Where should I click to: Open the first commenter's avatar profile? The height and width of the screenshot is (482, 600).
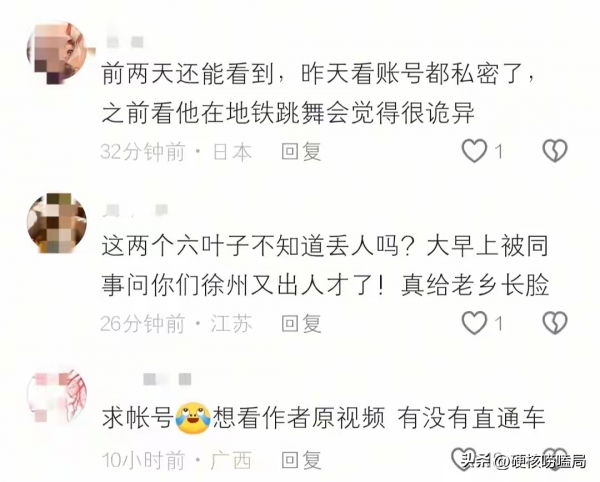click(57, 52)
